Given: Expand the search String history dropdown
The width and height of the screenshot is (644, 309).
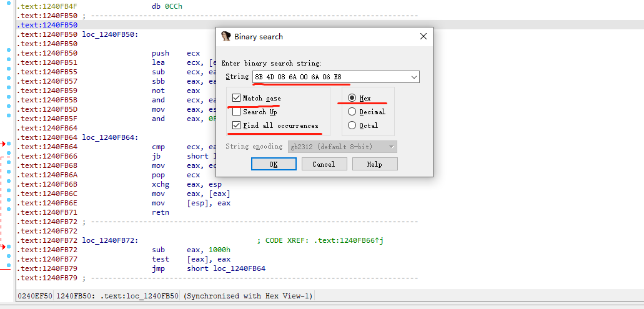Looking at the screenshot, I should point(414,77).
